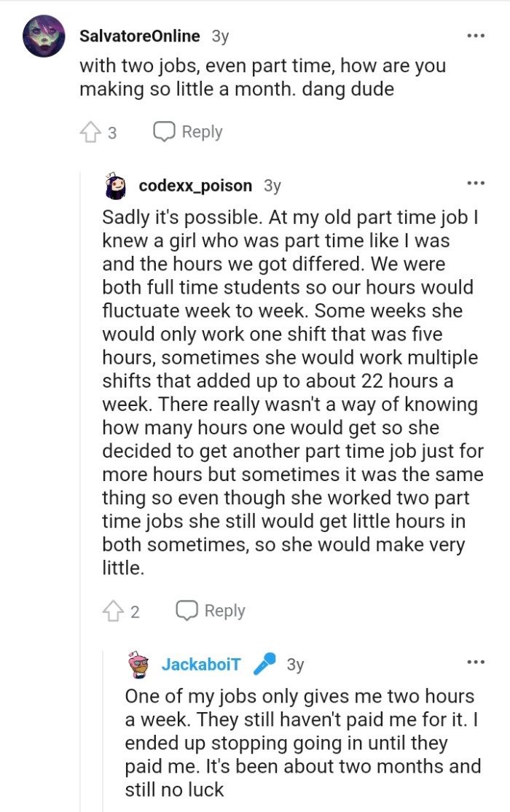Viewport: 510px width, 812px height.
Task: Reply to codexx_poison's comment
Action: 223,610
